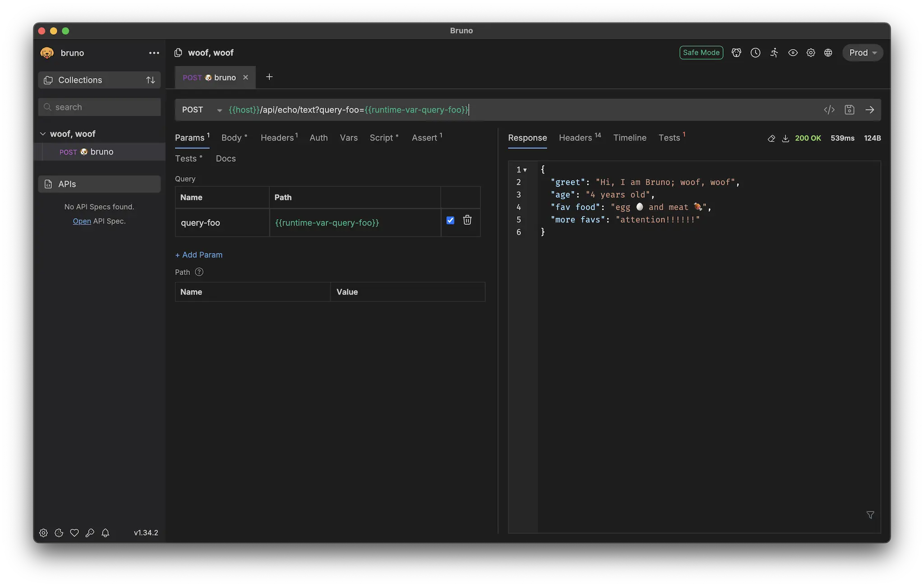
Task: Open the collection runner icon
Action: pos(774,53)
